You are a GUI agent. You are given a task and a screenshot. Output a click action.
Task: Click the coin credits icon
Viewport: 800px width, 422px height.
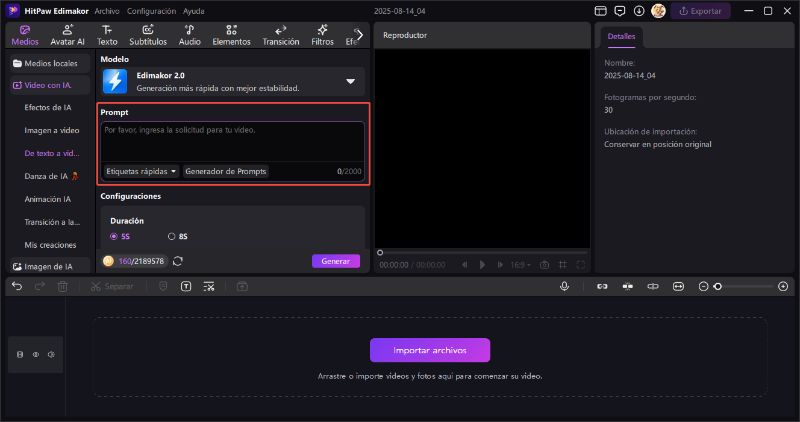(108, 261)
